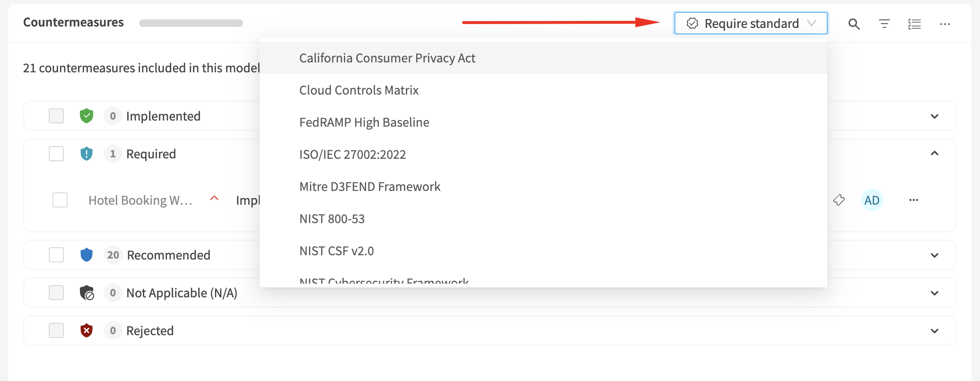Click the list view options icon
The image size is (980, 381).
click(x=914, y=24)
